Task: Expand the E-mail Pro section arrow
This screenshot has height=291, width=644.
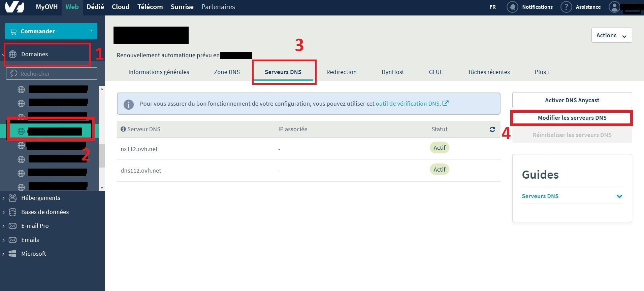Action: point(3,226)
